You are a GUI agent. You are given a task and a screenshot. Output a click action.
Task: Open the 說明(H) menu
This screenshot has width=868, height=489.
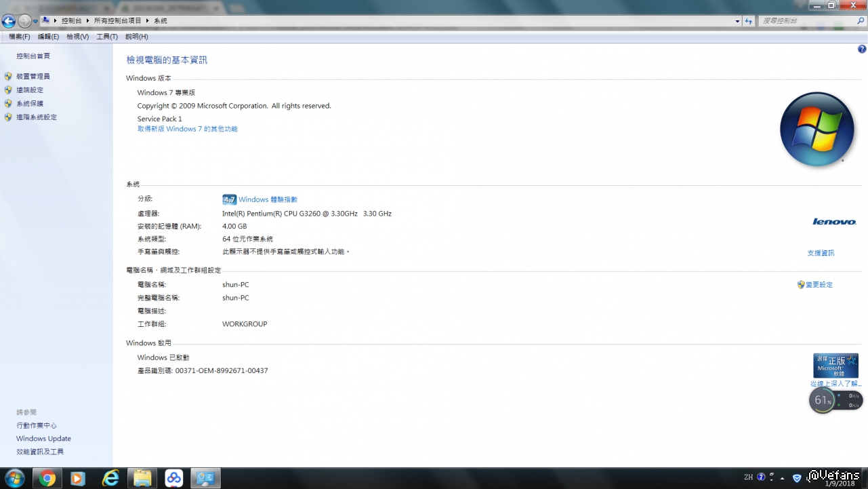click(x=137, y=37)
